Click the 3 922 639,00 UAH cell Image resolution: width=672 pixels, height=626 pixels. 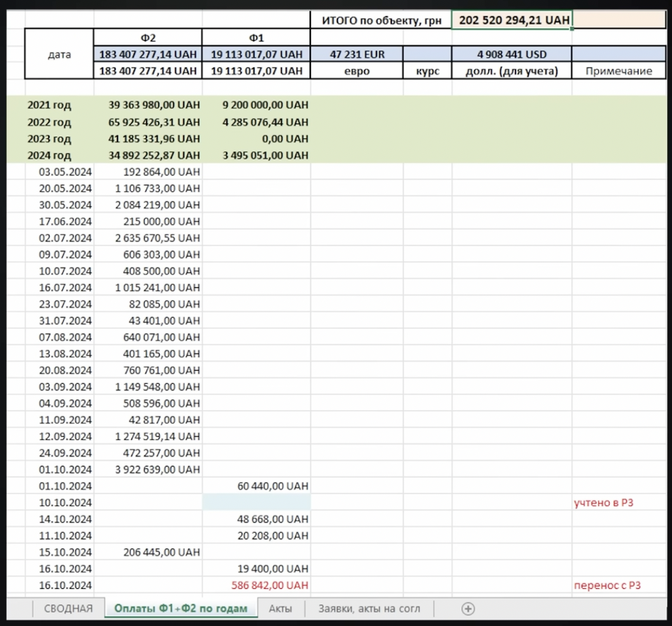[x=148, y=469]
